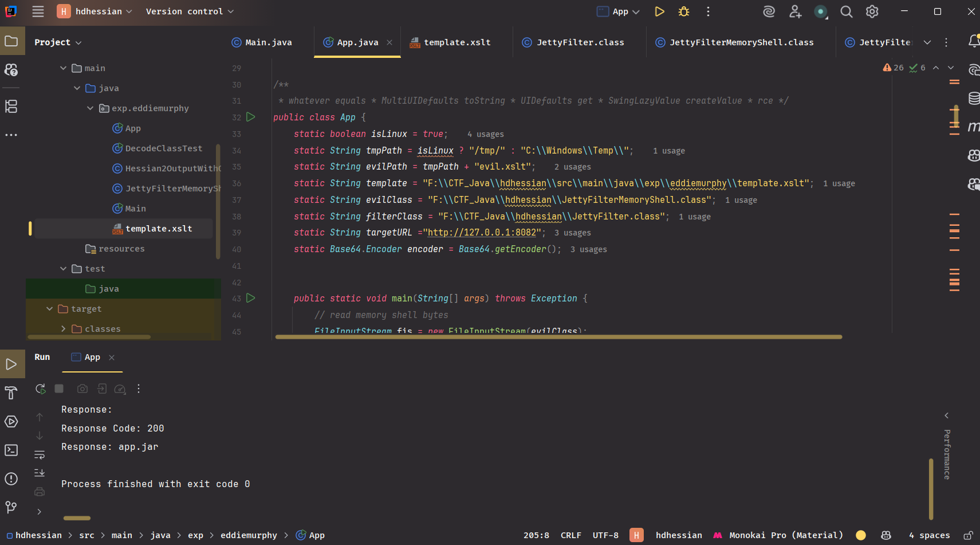Viewport: 980px width, 545px height.
Task: Open more run actions kebab menu
Action: (x=708, y=11)
